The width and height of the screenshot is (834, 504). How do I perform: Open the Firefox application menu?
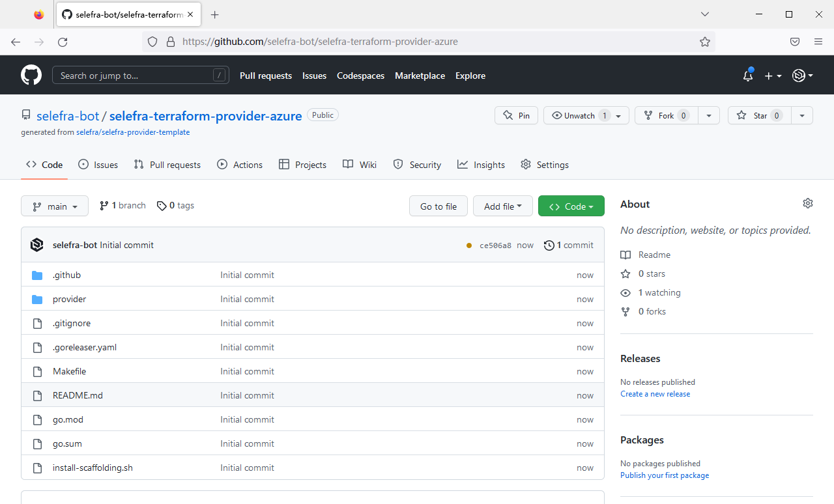[818, 42]
